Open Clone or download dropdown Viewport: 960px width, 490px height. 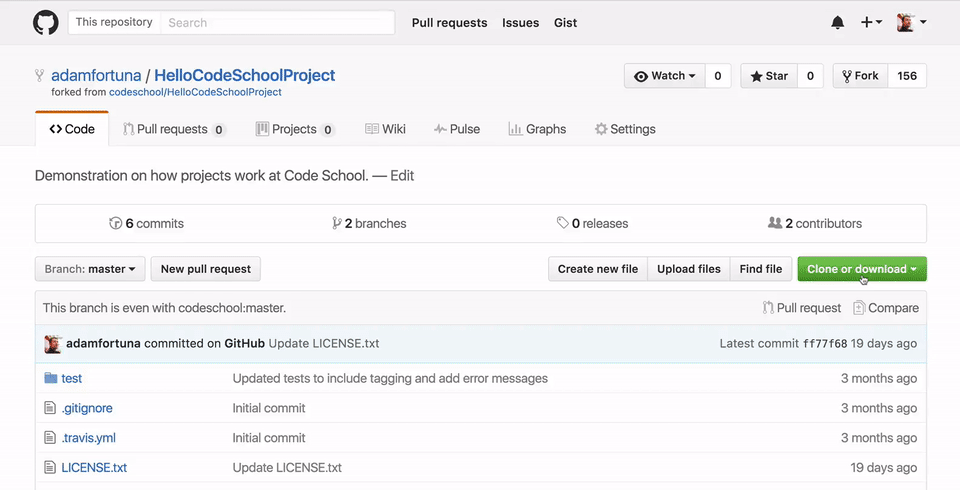(862, 269)
